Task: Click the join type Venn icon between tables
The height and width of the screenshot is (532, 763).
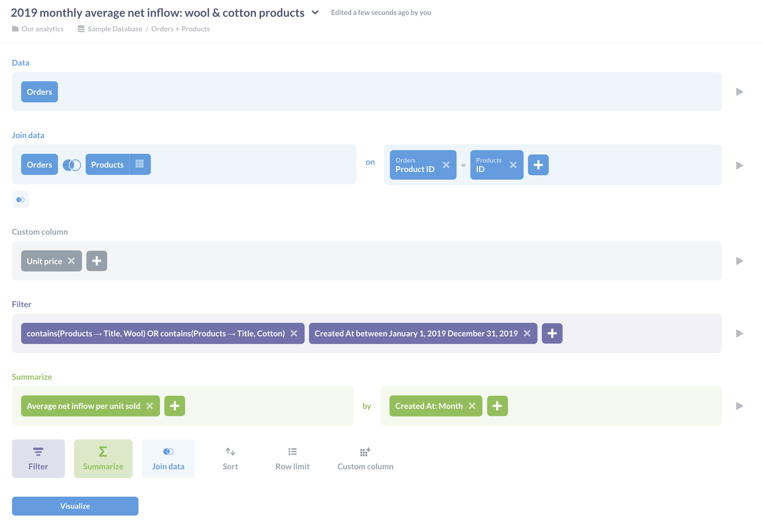Action: (x=72, y=165)
